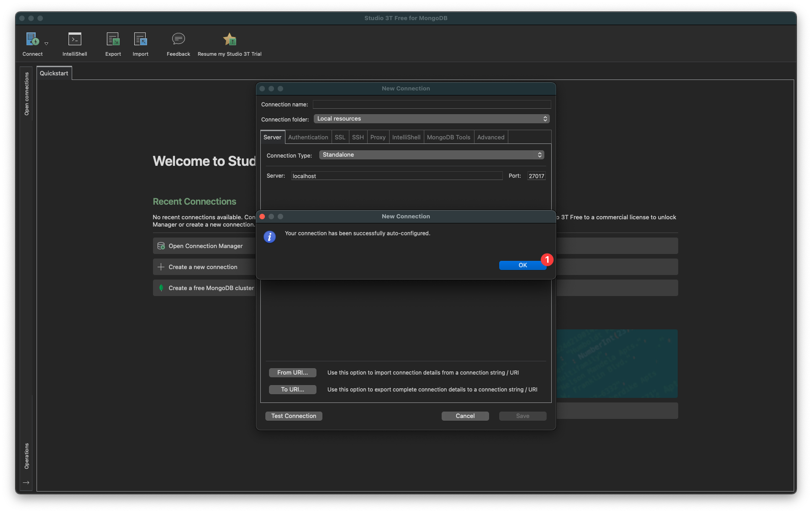Viewport: 812px width, 513px height.
Task: Switch to the Advanced tab
Action: pos(491,137)
